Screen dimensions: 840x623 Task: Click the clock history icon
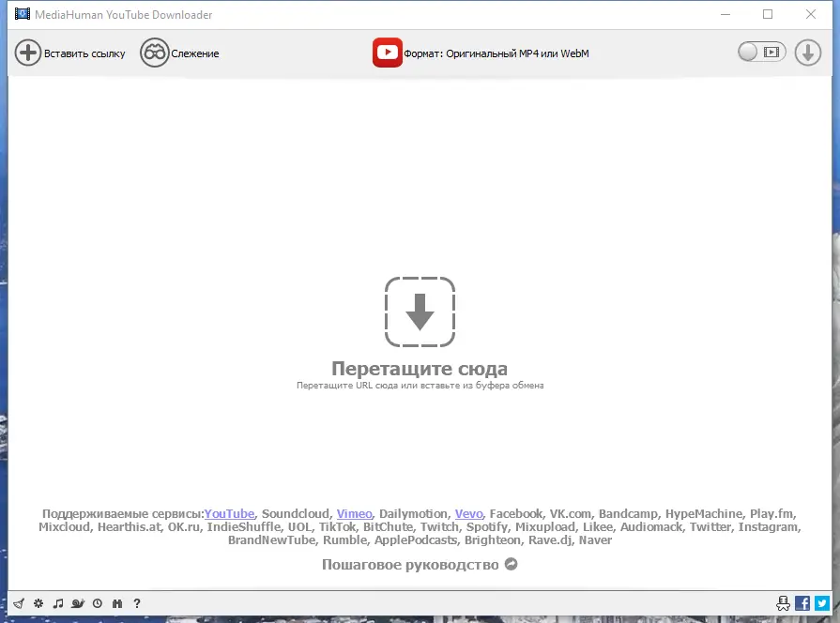coord(98,603)
